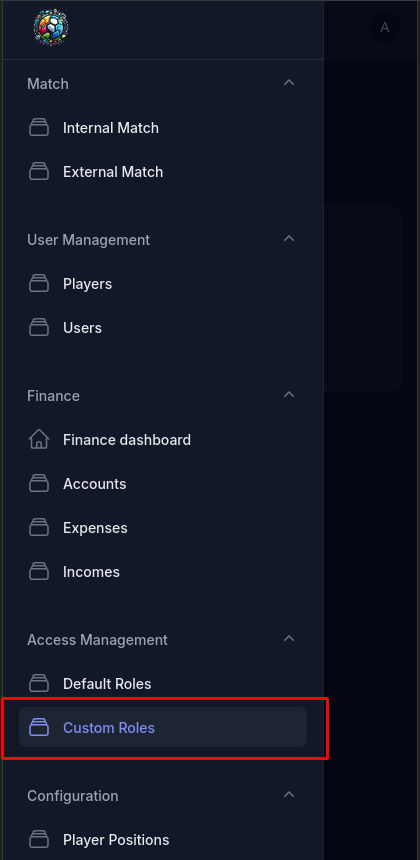Click the icon beside Internal Match
Viewport: 420px width, 860px height.
click(39, 128)
